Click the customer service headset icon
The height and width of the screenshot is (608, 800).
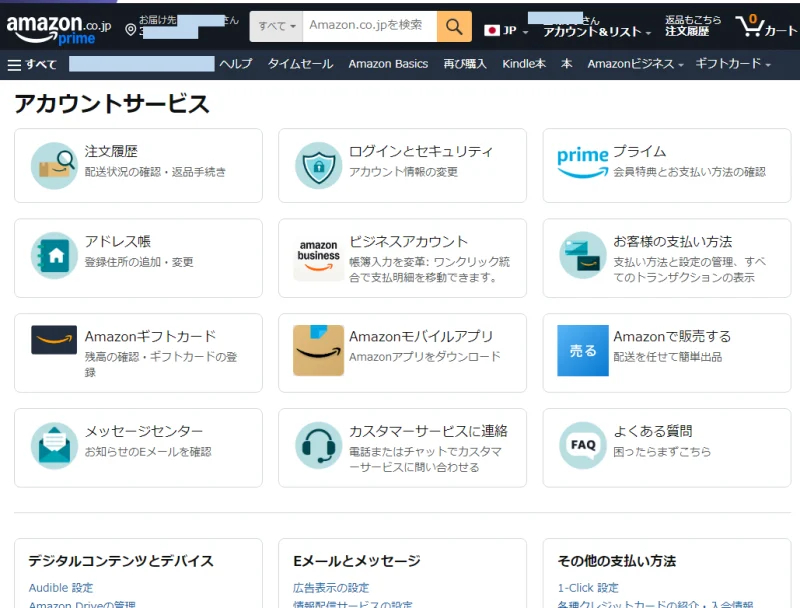click(318, 445)
